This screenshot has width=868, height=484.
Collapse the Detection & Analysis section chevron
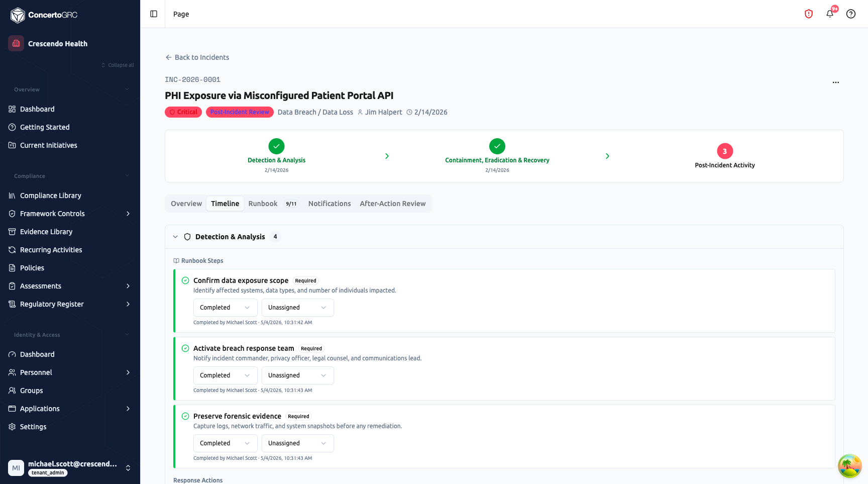[x=175, y=237]
